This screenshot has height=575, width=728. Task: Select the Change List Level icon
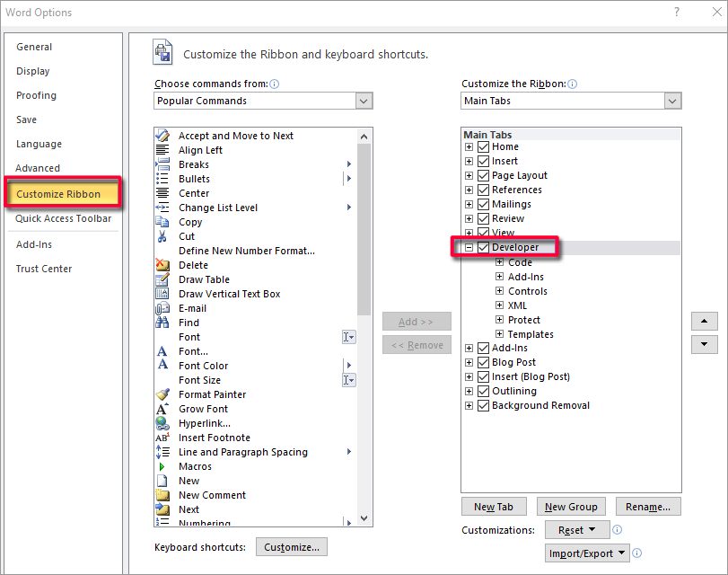click(x=162, y=208)
